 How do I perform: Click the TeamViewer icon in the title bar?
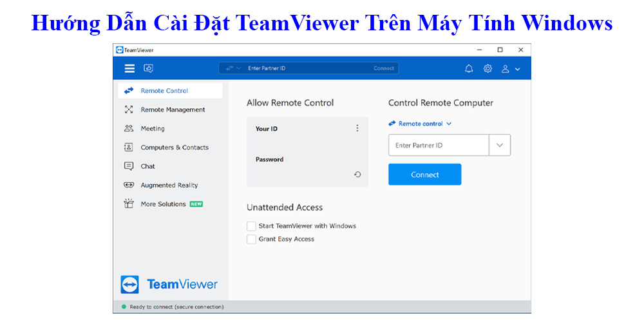pyautogui.click(x=120, y=50)
